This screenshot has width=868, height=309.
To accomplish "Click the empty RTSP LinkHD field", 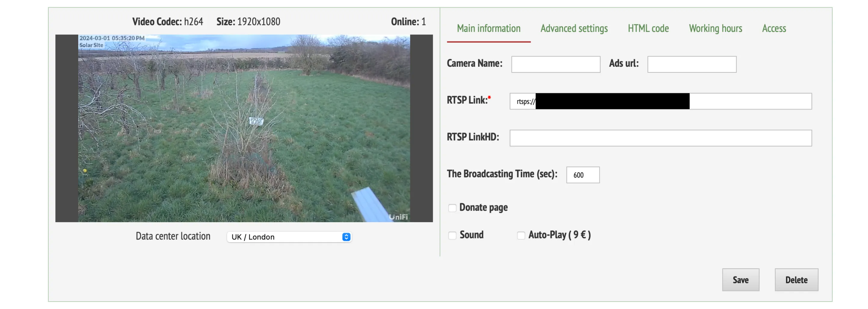I will (x=660, y=138).
